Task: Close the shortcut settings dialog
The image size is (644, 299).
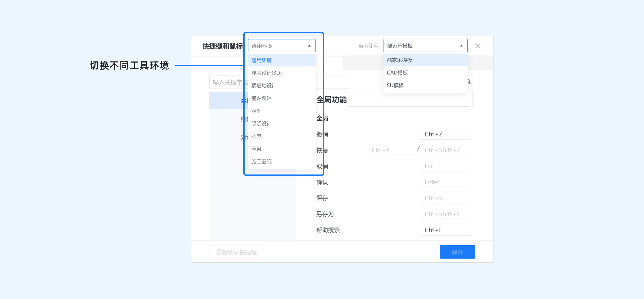Action: tap(478, 46)
